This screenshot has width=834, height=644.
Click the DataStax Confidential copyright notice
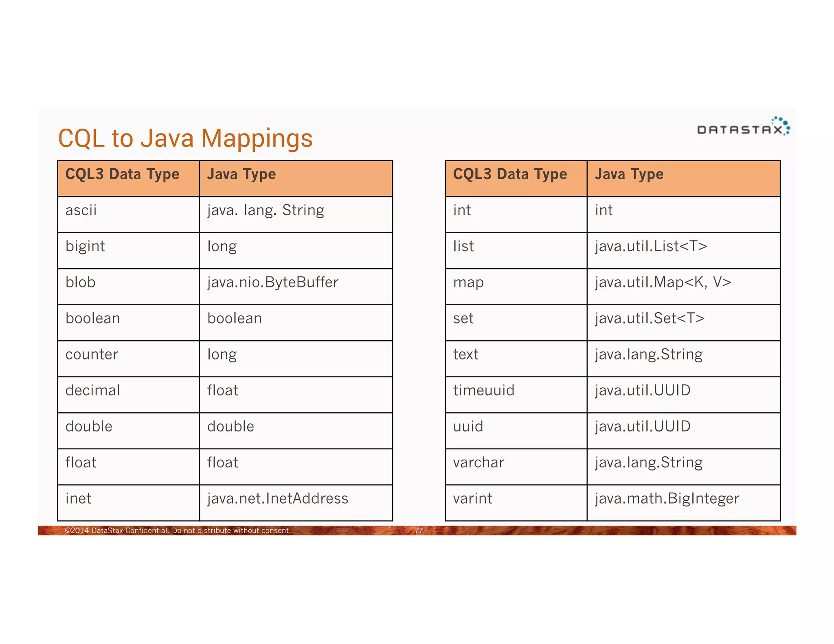click(178, 531)
